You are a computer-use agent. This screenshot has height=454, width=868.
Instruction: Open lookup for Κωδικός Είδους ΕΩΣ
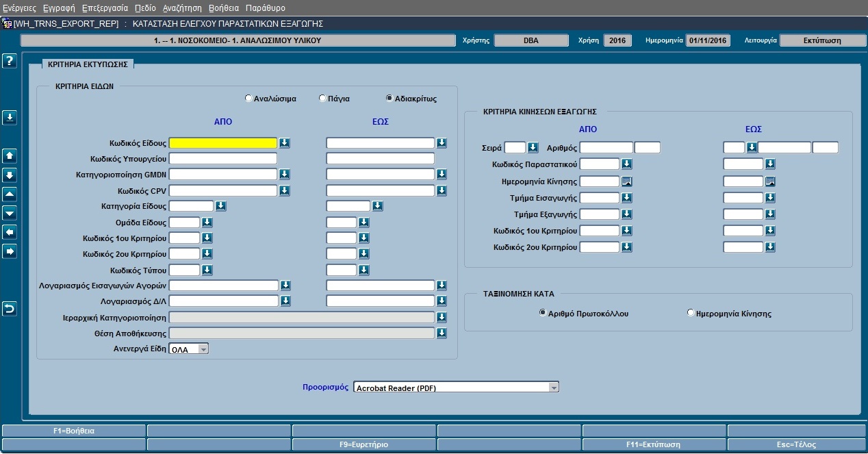(x=442, y=143)
